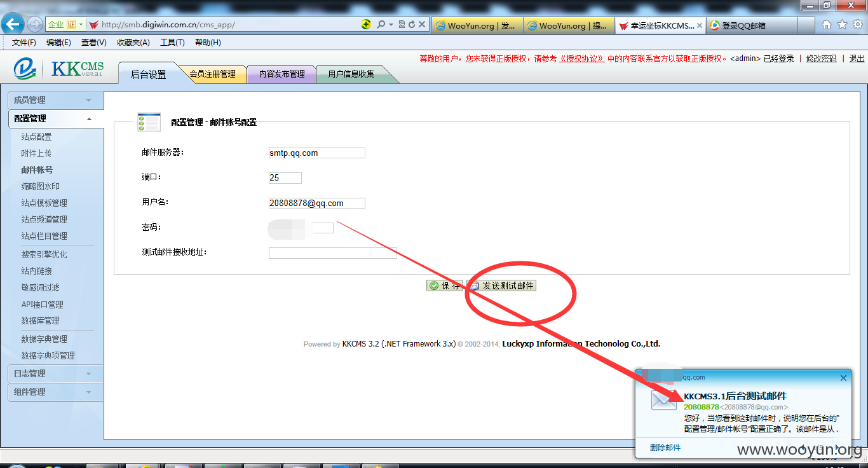Switch to the 会员注册管理 tab
This screenshot has height=468, width=868.
[212, 74]
